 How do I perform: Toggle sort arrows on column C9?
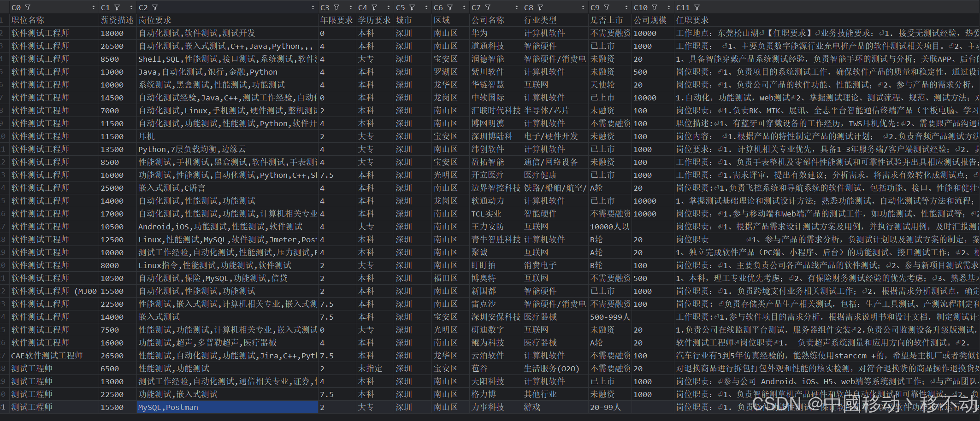tap(626, 7)
